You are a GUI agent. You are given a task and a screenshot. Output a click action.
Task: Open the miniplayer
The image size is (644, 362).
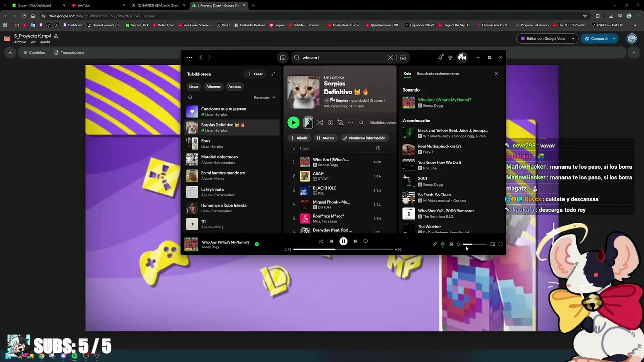click(492, 245)
